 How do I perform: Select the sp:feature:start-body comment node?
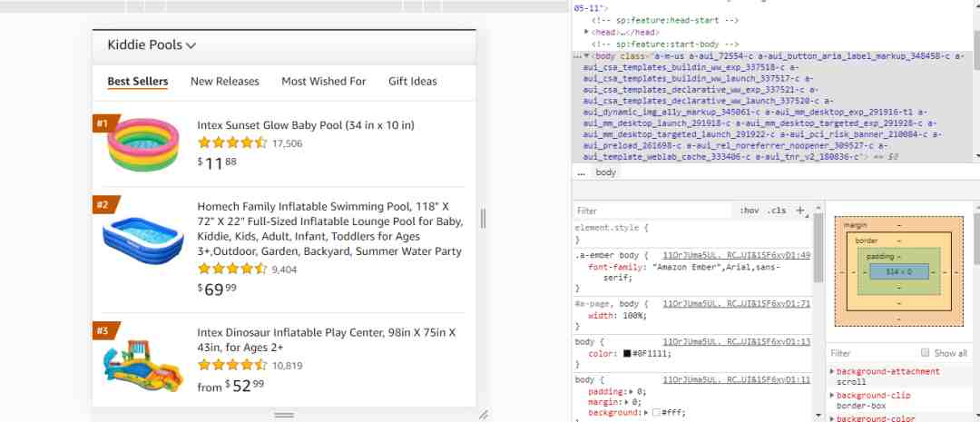click(x=665, y=44)
